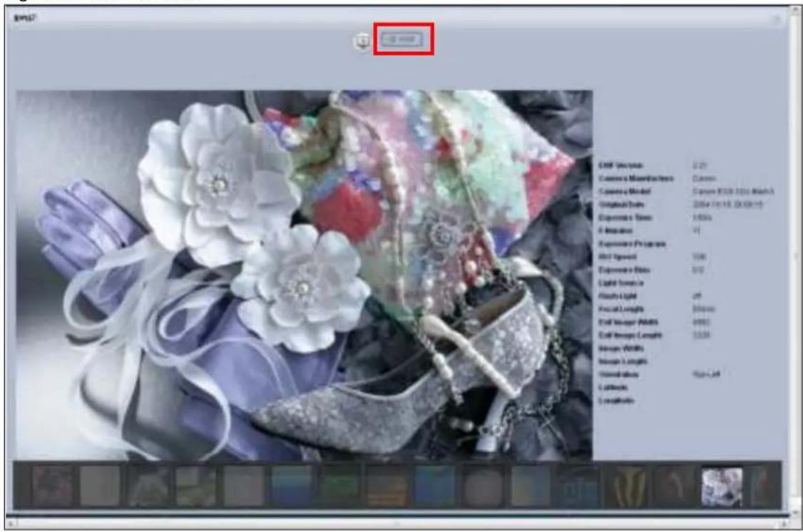Click the "Orientation" label

[618, 374]
